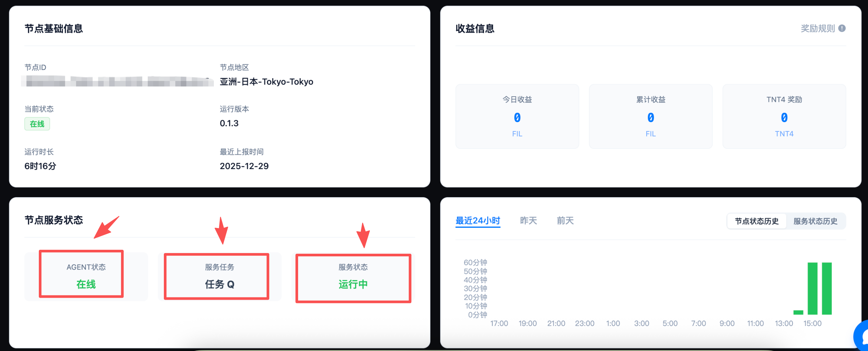Switch to the 最近24小时 tab
868x351 pixels.
point(477,221)
